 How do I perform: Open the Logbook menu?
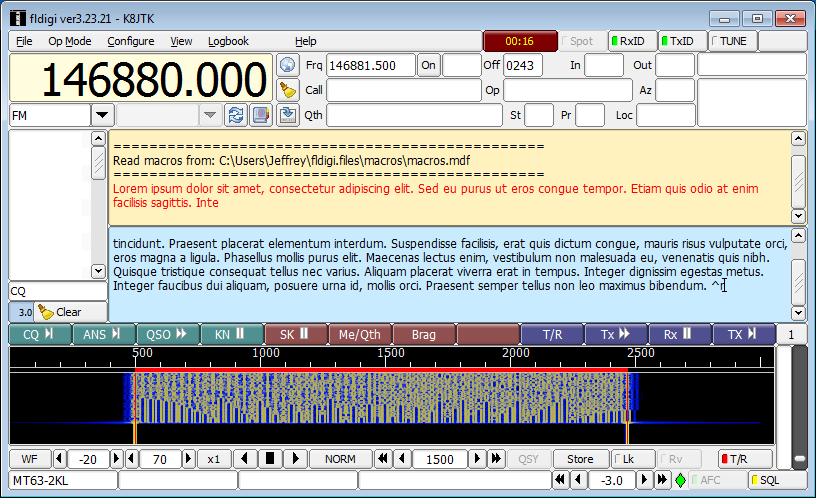[228, 41]
